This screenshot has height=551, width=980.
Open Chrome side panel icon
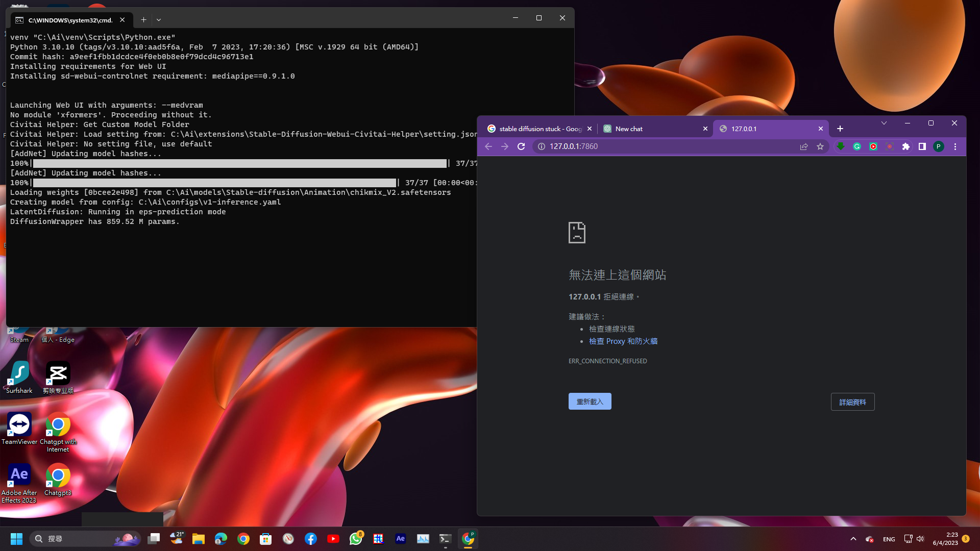click(922, 146)
